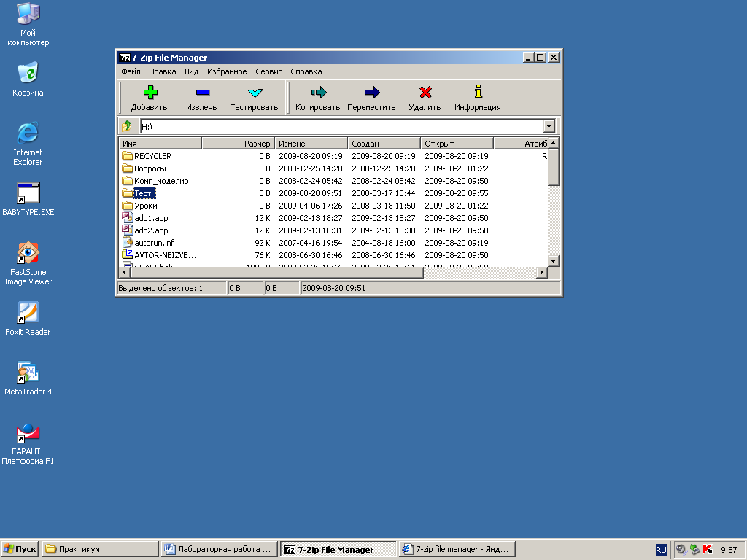The height and width of the screenshot is (560, 747).
Task: Switch to Практикум taskbar window
Action: [100, 549]
